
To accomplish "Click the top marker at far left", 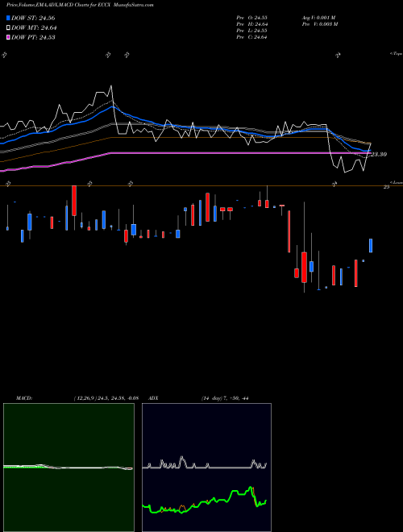I will (x=4, y=55).
